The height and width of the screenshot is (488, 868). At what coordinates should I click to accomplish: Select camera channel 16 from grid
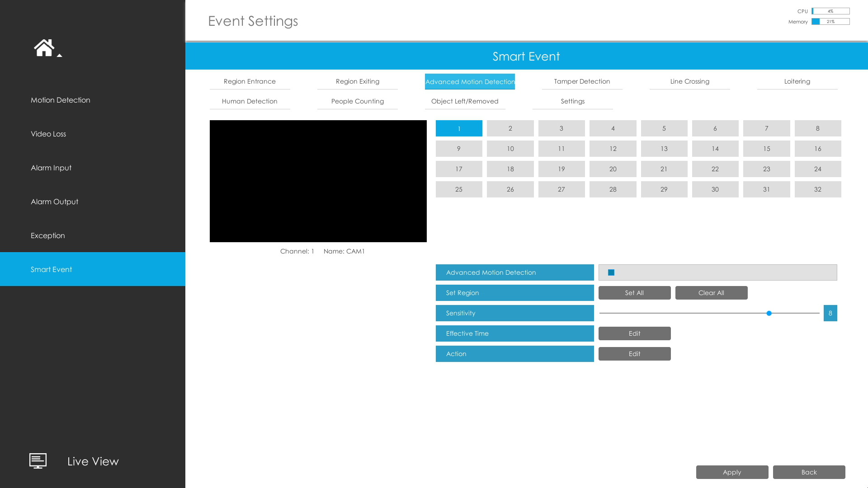(818, 148)
